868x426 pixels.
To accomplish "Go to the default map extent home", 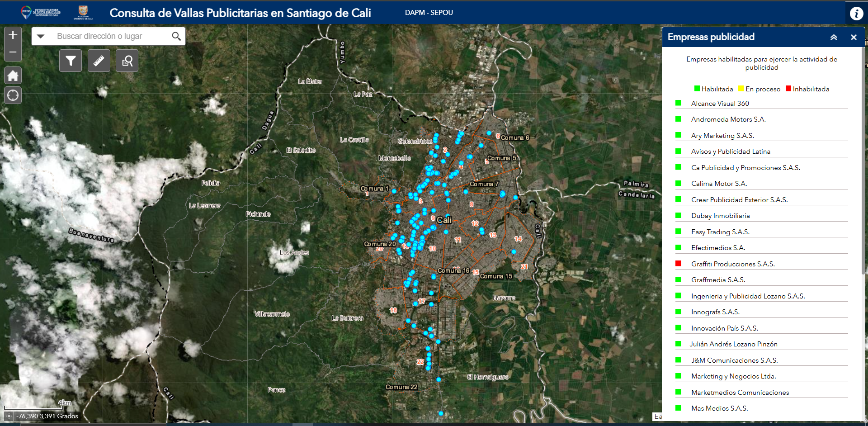I will pos(13,76).
